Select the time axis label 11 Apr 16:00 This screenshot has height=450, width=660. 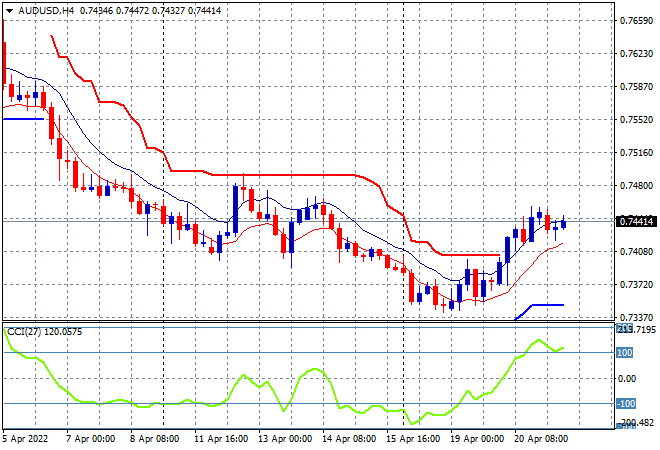point(221,439)
